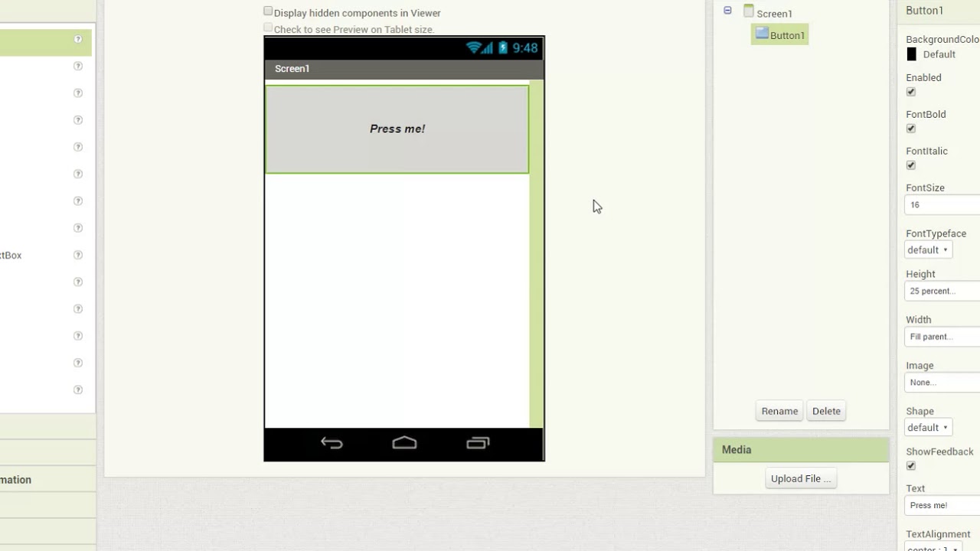Enable Display hidden components in Viewer
This screenshot has height=551, width=980.
pos(268,11)
